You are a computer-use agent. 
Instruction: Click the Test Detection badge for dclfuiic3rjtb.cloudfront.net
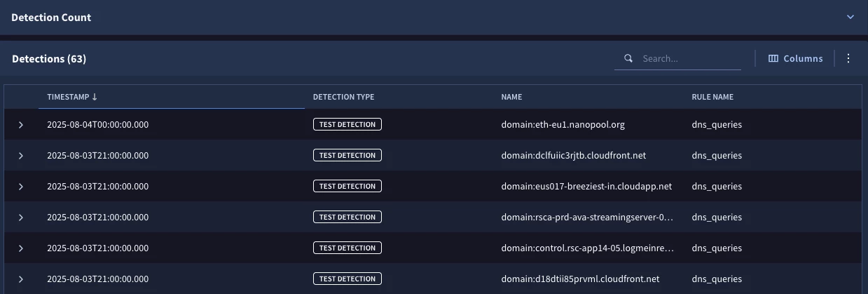(x=347, y=156)
